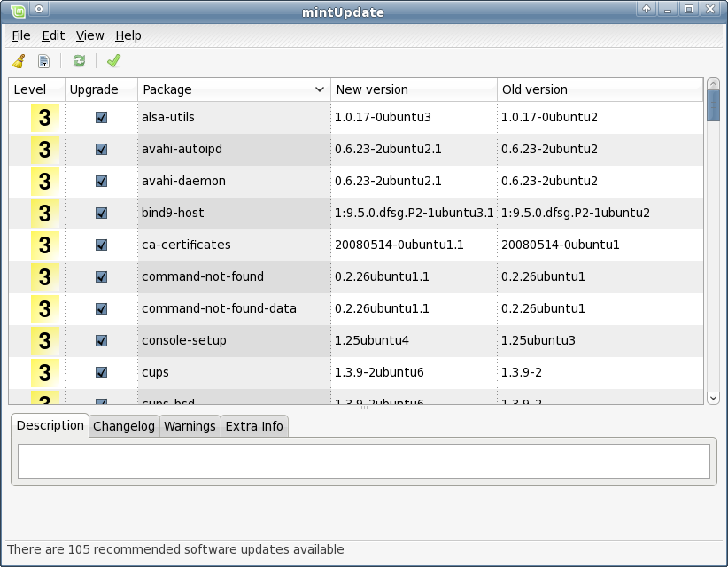Image resolution: width=728 pixels, height=567 pixels.
Task: Click the up-arrow shade button in title bar
Action: (647, 9)
